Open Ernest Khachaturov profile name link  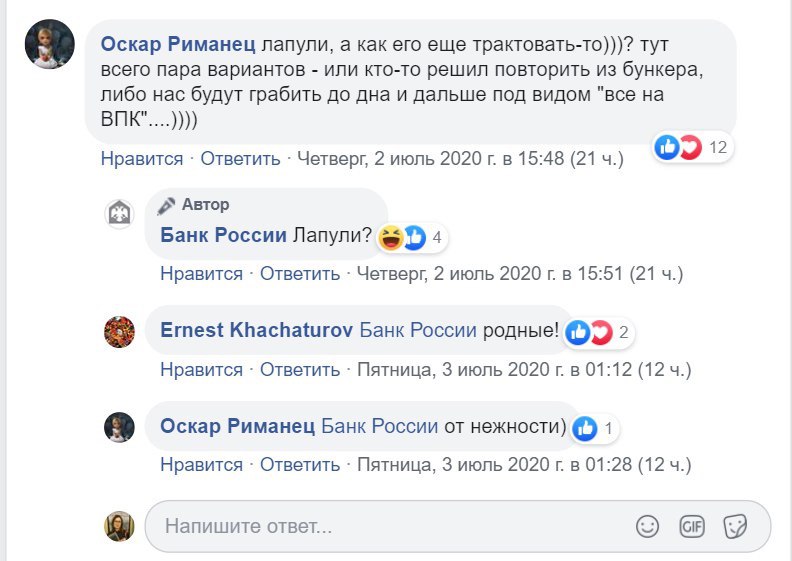tap(256, 332)
